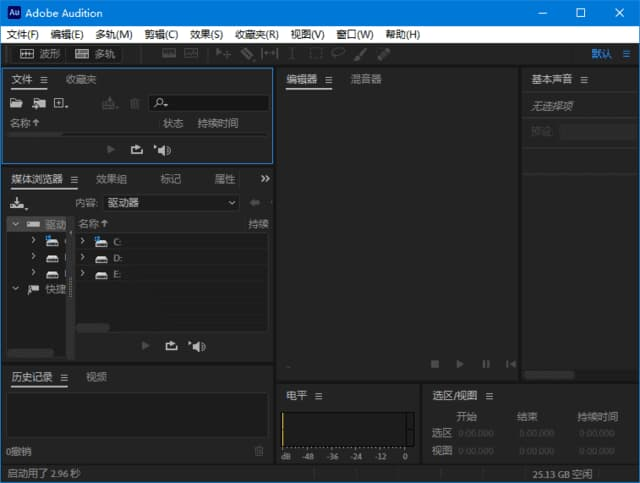This screenshot has height=483, width=640.
Task: Click the media browser download shortcut icon
Action: click(x=17, y=202)
